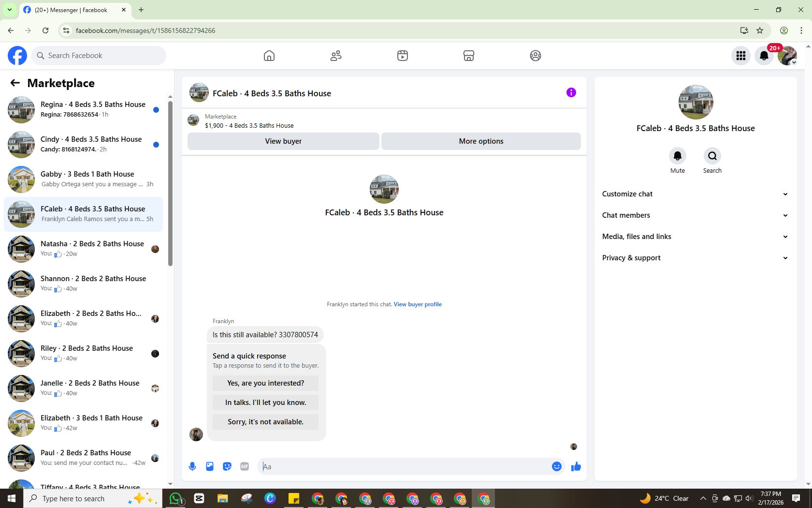Click Franklyn's avatar beside the quick responses
812x508 pixels.
(x=196, y=434)
